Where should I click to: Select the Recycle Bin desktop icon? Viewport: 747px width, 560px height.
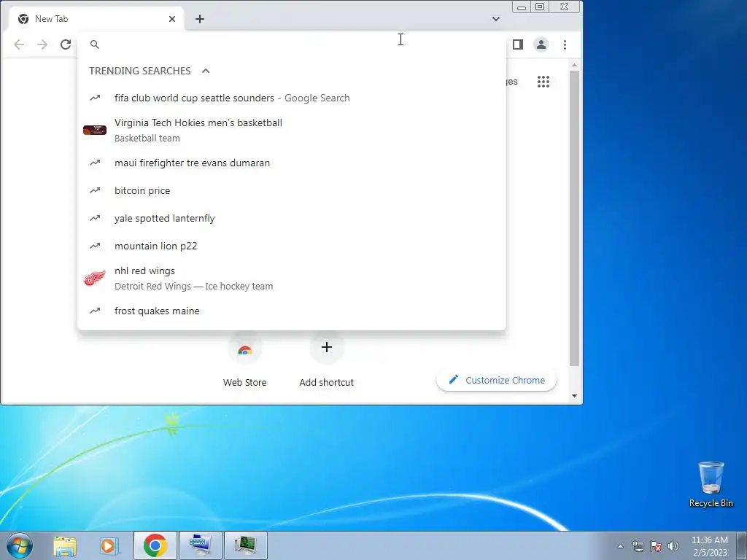pyautogui.click(x=711, y=485)
